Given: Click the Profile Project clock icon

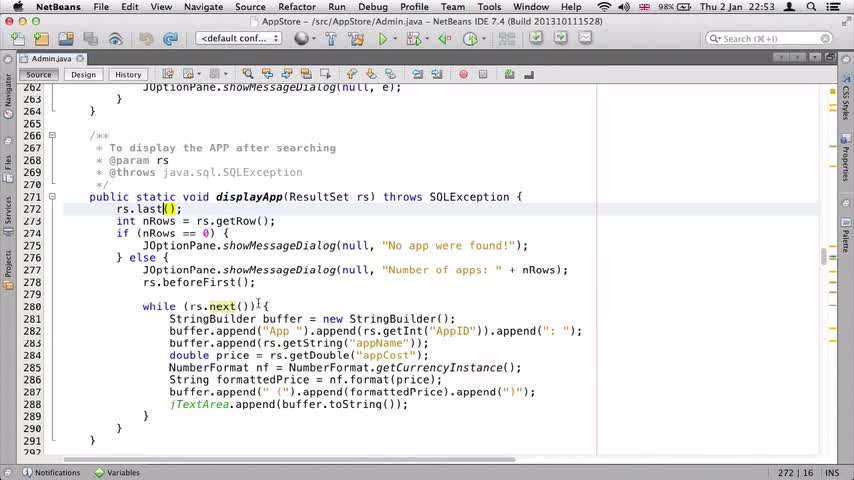Looking at the screenshot, I should 470,39.
